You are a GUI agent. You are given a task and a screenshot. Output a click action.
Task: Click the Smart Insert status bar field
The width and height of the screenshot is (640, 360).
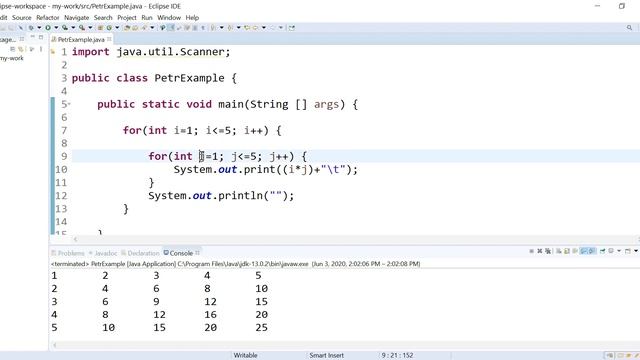coord(327,356)
